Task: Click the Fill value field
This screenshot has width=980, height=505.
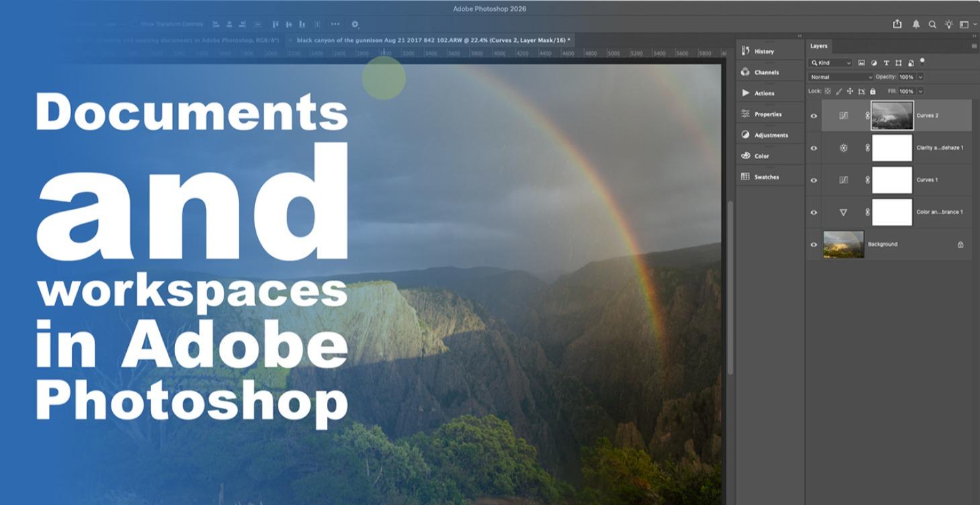Action: 907,91
